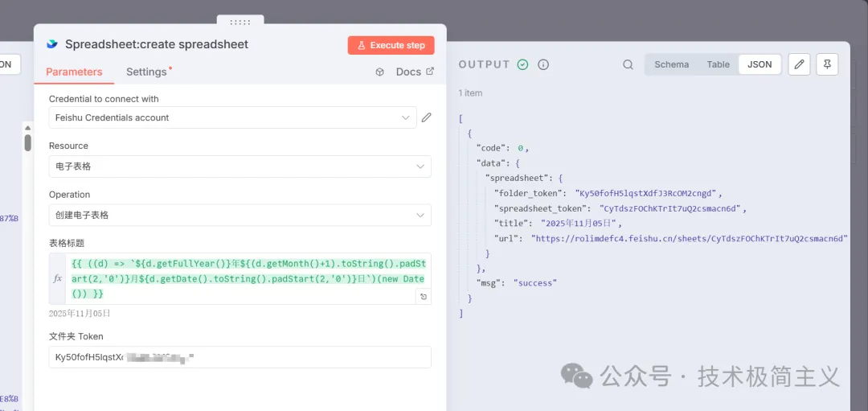The width and height of the screenshot is (868, 411).
Task: Click the output info icon
Action: point(543,65)
